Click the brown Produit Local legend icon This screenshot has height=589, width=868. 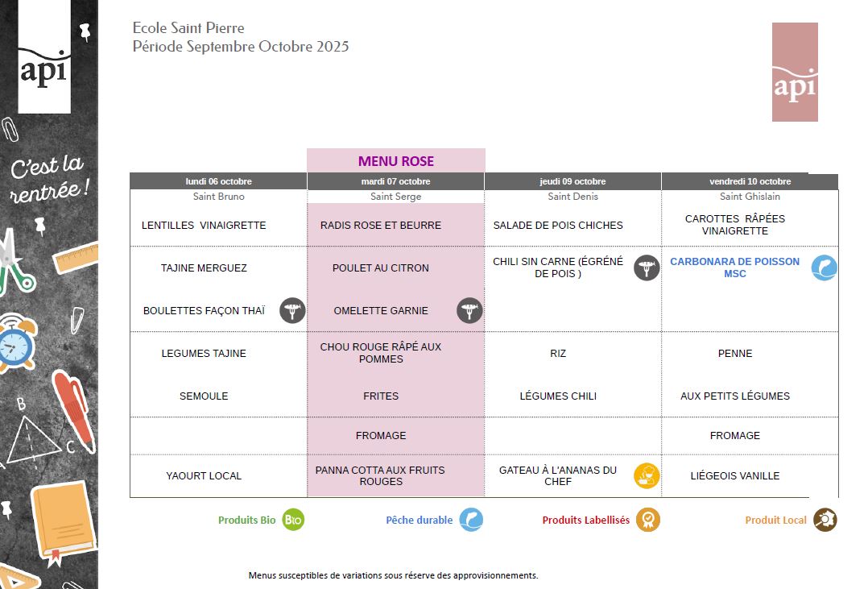click(825, 520)
